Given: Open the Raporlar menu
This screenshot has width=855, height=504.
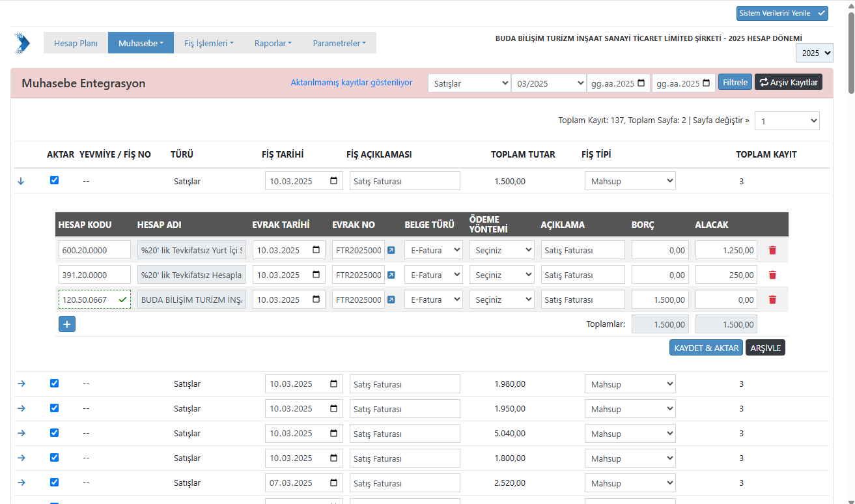Looking at the screenshot, I should pyautogui.click(x=273, y=43).
